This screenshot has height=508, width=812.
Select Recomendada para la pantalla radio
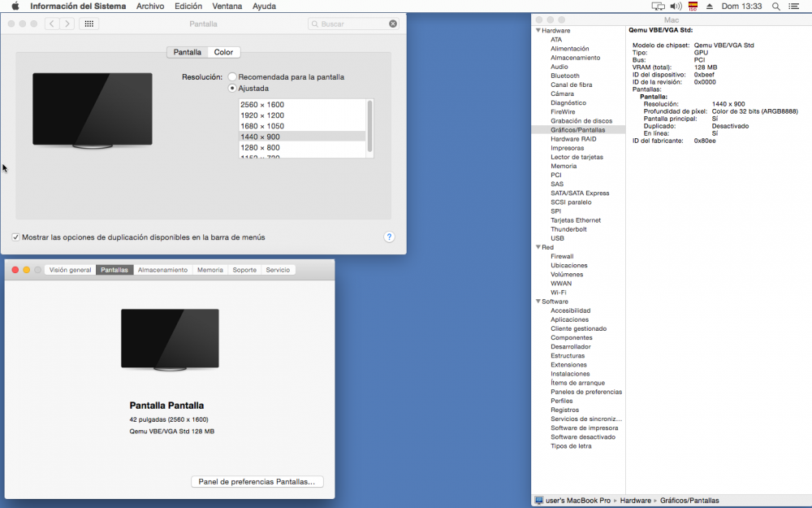[x=232, y=76]
